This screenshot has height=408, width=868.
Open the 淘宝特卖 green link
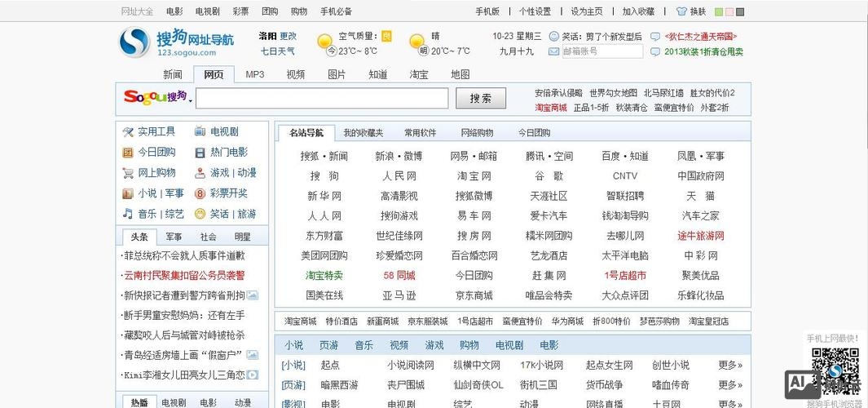(x=324, y=276)
